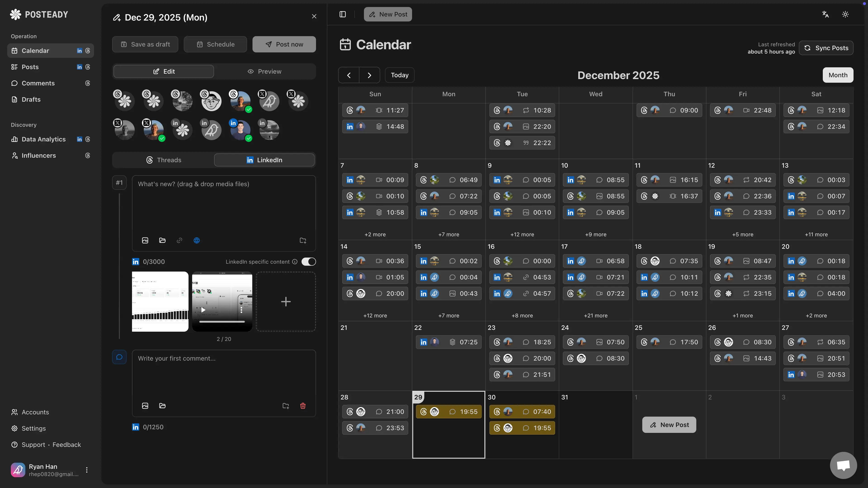Open Data Analytics from the sidebar
This screenshot has width=868, height=488.
click(43, 139)
